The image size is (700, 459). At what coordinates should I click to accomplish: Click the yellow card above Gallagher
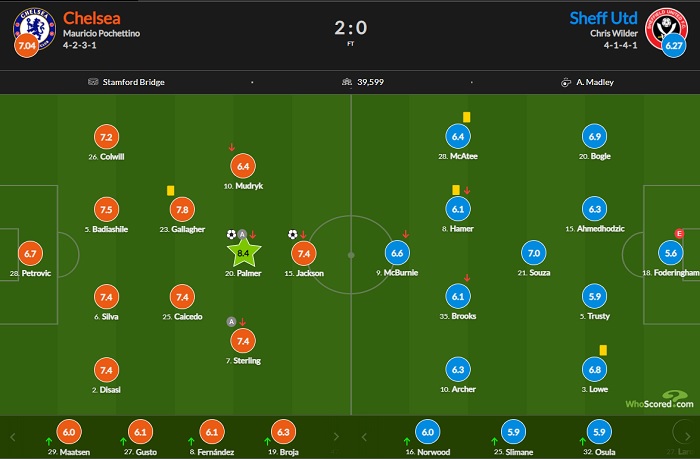(171, 190)
